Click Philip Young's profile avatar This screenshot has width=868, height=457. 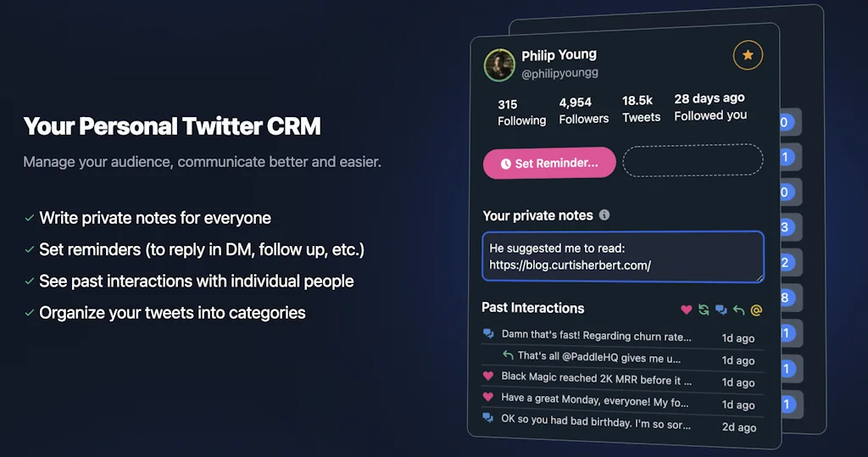pyautogui.click(x=499, y=65)
